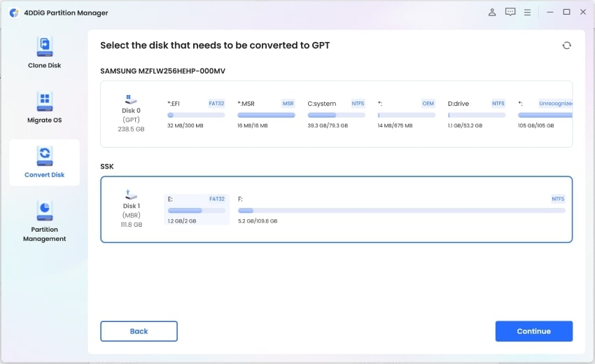Click "14 MB/675 MB" size text
595x364 pixels.
395,125
